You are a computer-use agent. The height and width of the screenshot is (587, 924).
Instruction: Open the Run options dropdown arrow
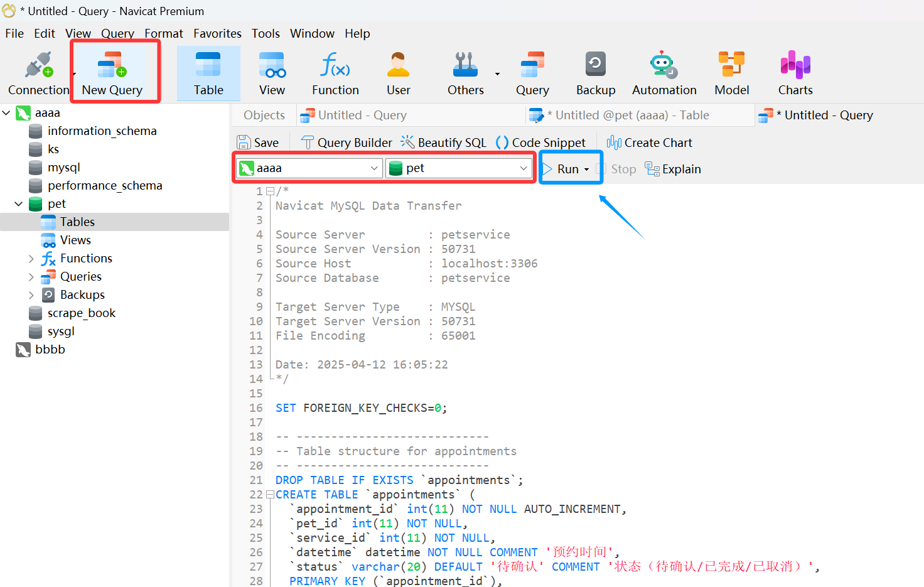pyautogui.click(x=587, y=170)
